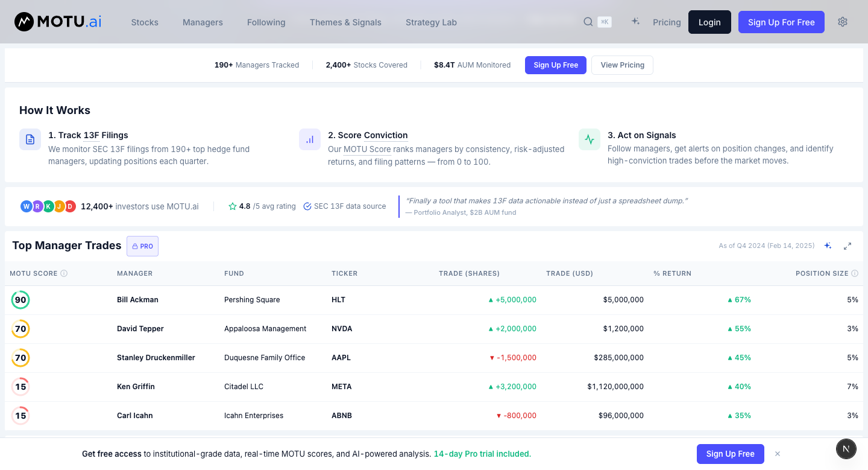Click the ⌘K shortcut badge
The height and width of the screenshot is (470, 868).
click(x=605, y=22)
